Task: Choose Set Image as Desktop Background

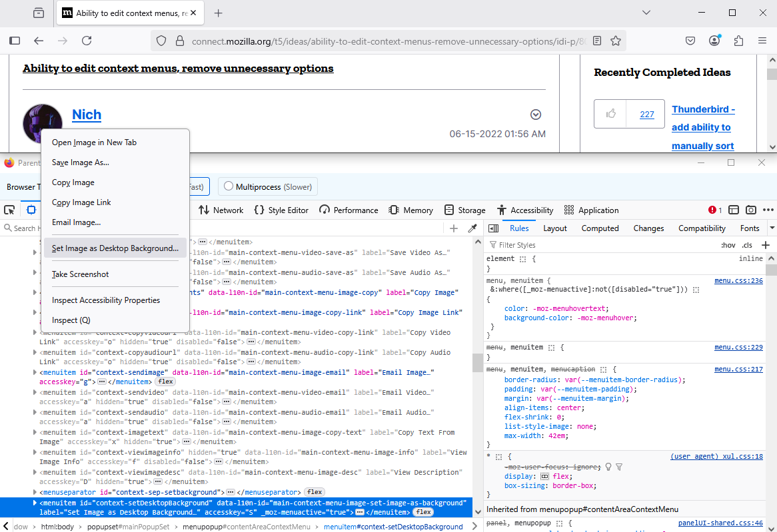Action: (115, 248)
